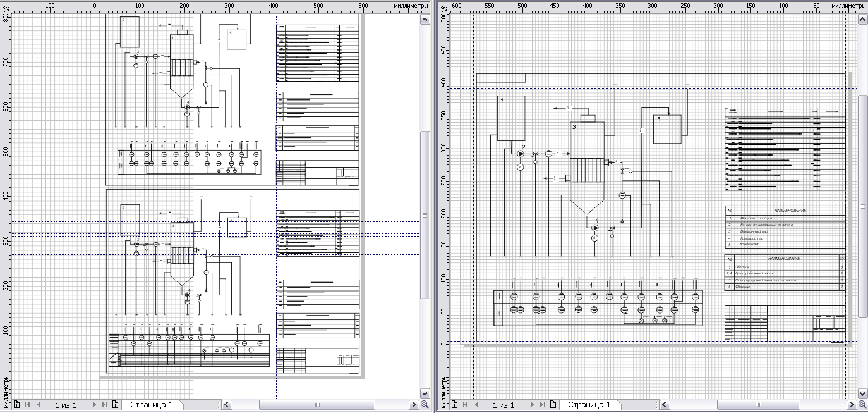Go to next page in left window
The image size is (868, 413).
pos(95,405)
